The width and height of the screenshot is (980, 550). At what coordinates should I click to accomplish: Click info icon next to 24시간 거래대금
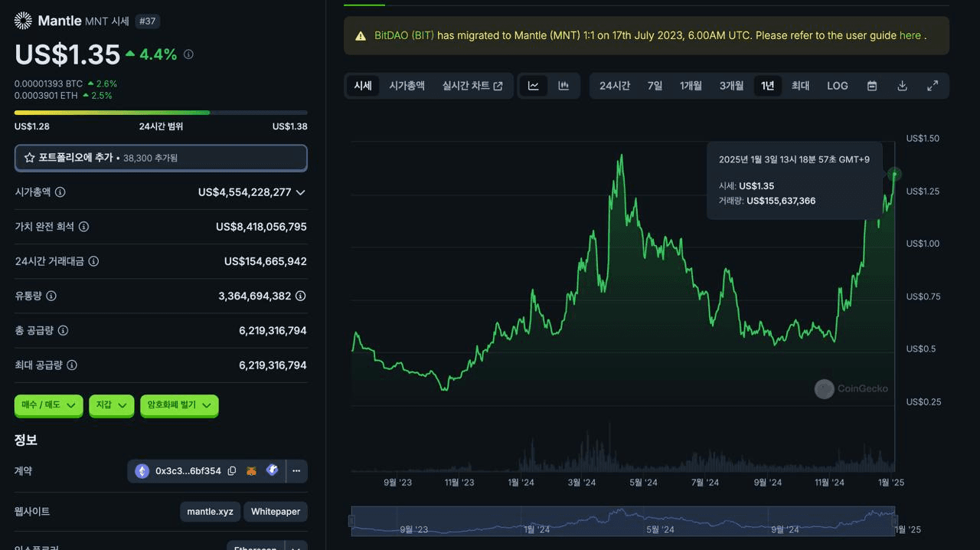tap(93, 261)
